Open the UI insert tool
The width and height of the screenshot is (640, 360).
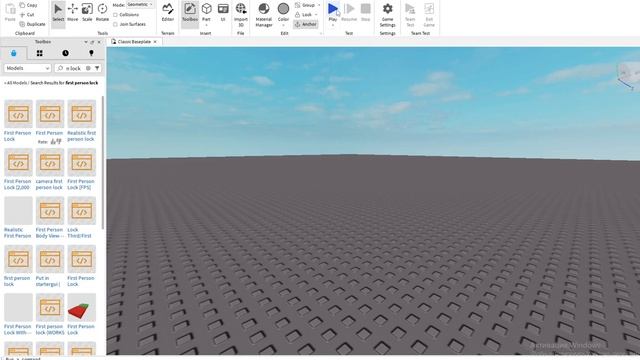pyautogui.click(x=223, y=12)
